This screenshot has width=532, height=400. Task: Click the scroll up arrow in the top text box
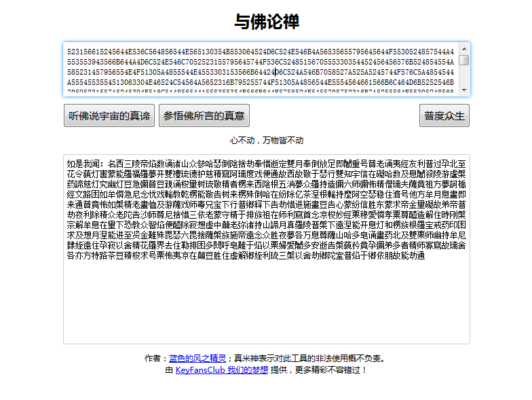(x=464, y=49)
